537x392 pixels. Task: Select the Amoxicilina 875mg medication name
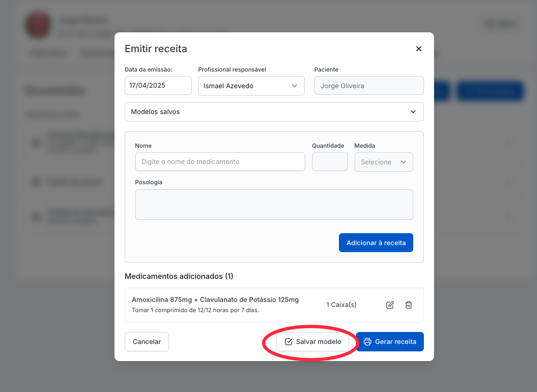click(215, 300)
